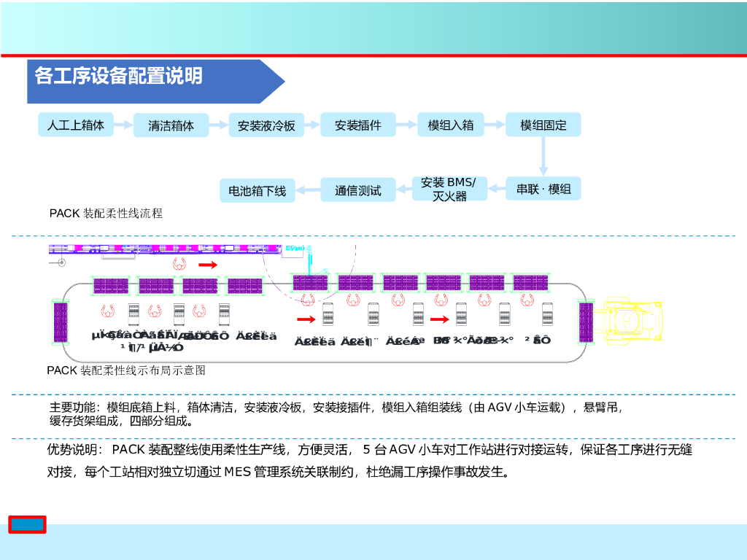Image resolution: width=747 pixels, height=560 pixels.
Task: Click the 安装液冷板 step box
Action: [266, 125]
